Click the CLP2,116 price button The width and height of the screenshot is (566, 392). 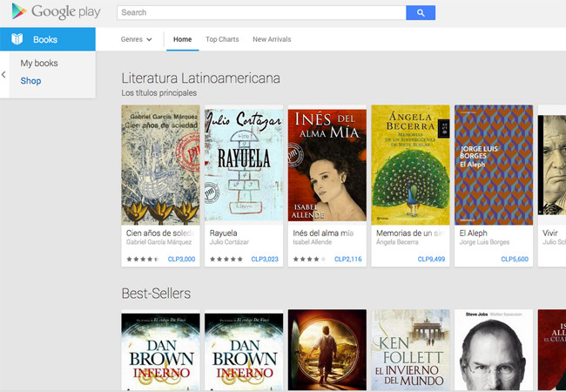tap(348, 260)
